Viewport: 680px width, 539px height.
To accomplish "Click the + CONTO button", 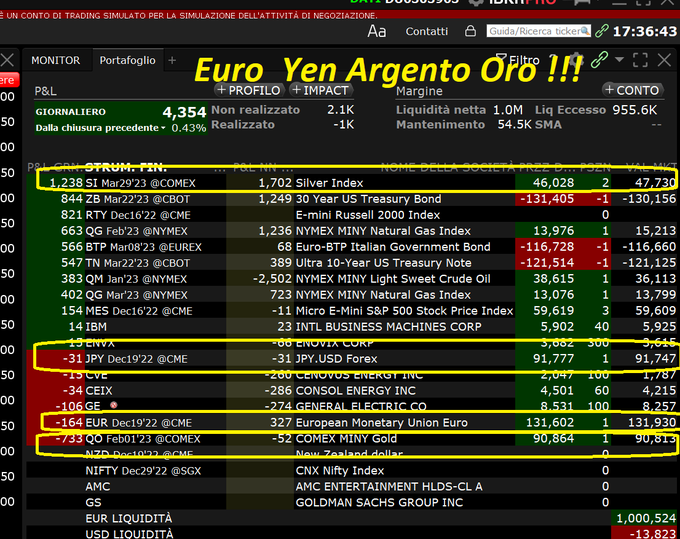I will tap(633, 90).
